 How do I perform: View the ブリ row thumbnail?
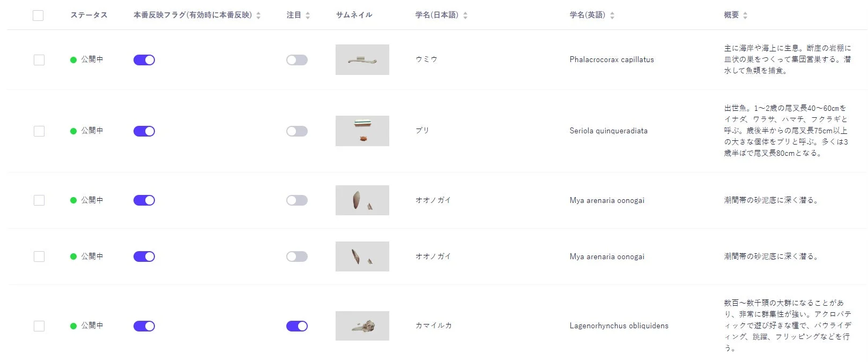point(362,130)
